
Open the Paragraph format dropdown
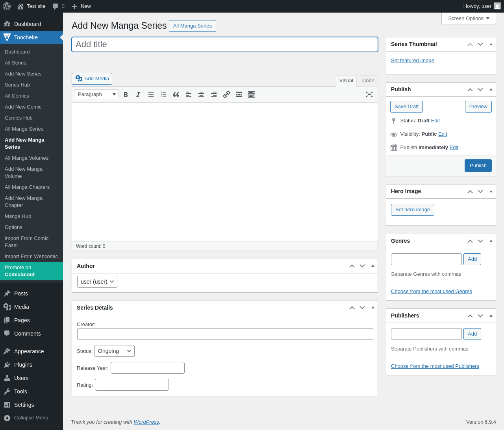point(96,94)
